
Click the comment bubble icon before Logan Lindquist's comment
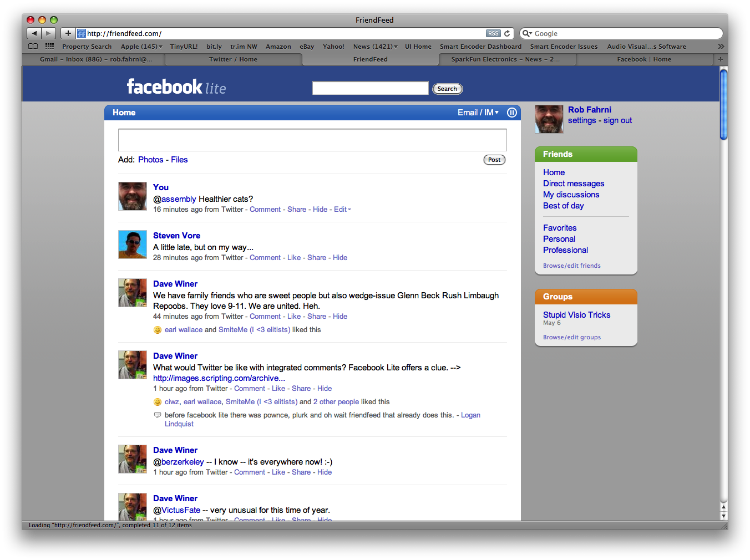[158, 415]
